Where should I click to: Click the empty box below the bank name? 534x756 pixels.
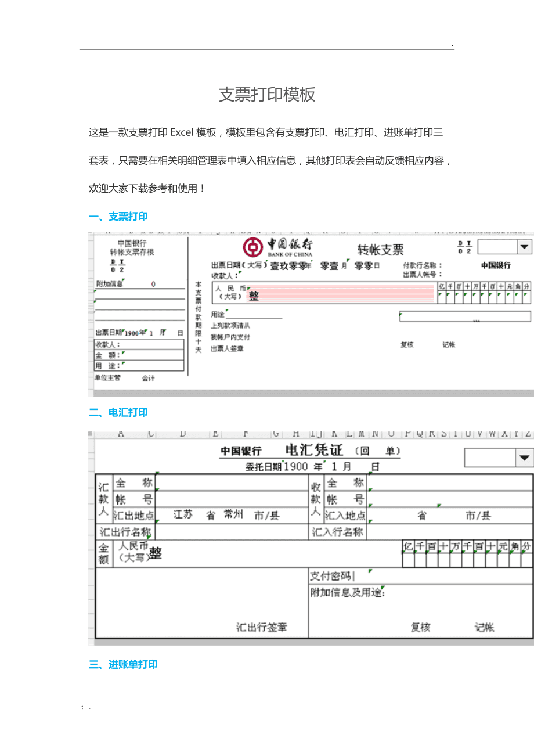pos(465,316)
